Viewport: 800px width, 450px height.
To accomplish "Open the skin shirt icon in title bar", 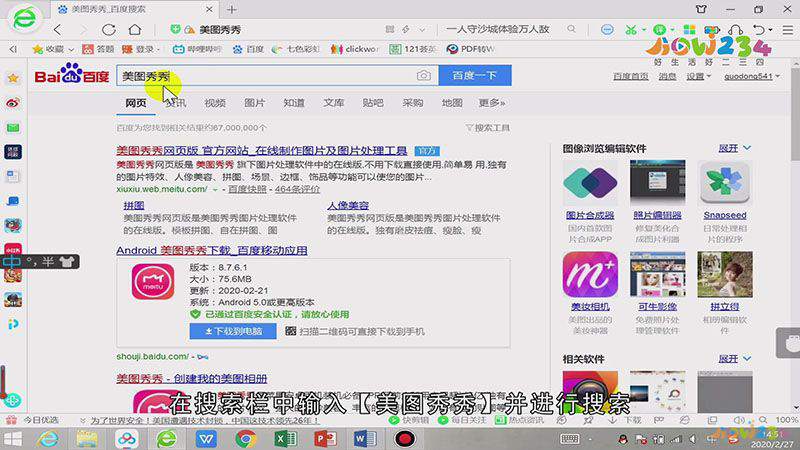I will tap(702, 9).
